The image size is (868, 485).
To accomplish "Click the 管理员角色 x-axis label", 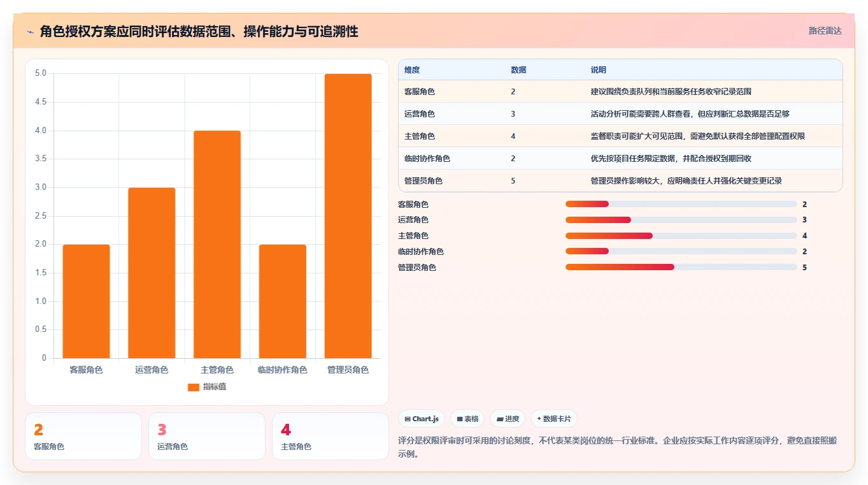I will (x=348, y=370).
